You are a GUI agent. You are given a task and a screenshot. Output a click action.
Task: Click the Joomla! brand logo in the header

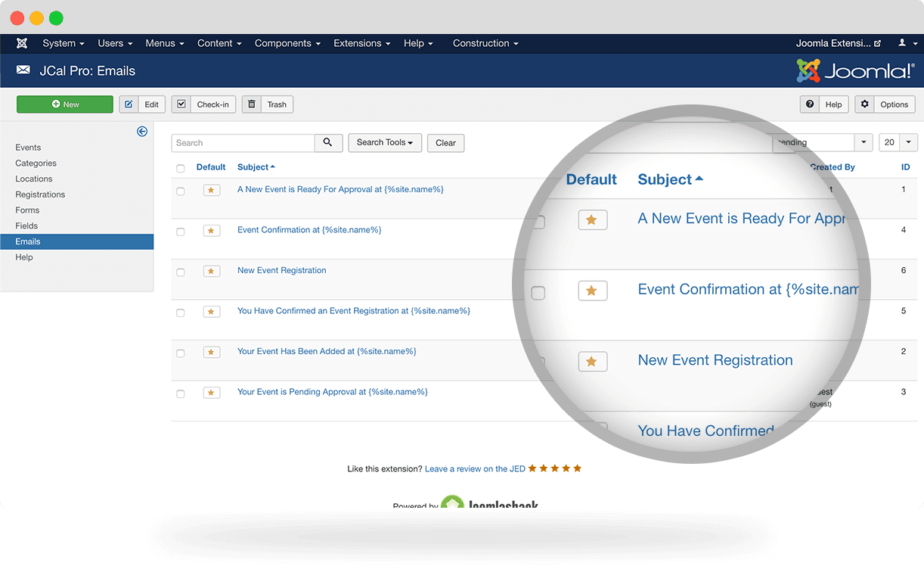click(x=855, y=70)
